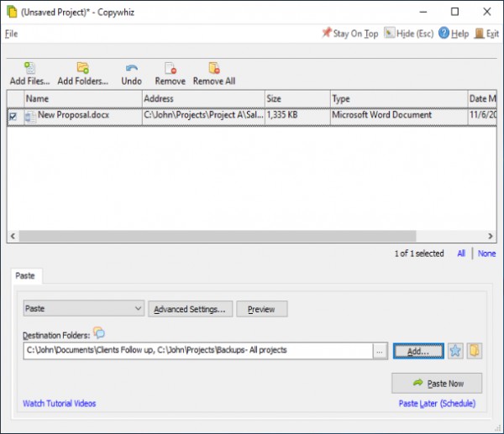This screenshot has height=434, width=504.
Task: Click the Add... destination button
Action: (418, 351)
